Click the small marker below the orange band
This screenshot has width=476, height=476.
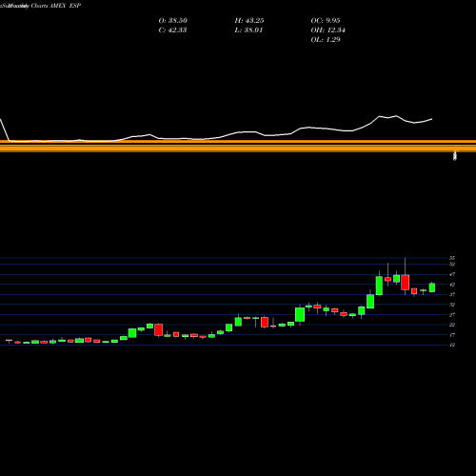click(x=455, y=156)
